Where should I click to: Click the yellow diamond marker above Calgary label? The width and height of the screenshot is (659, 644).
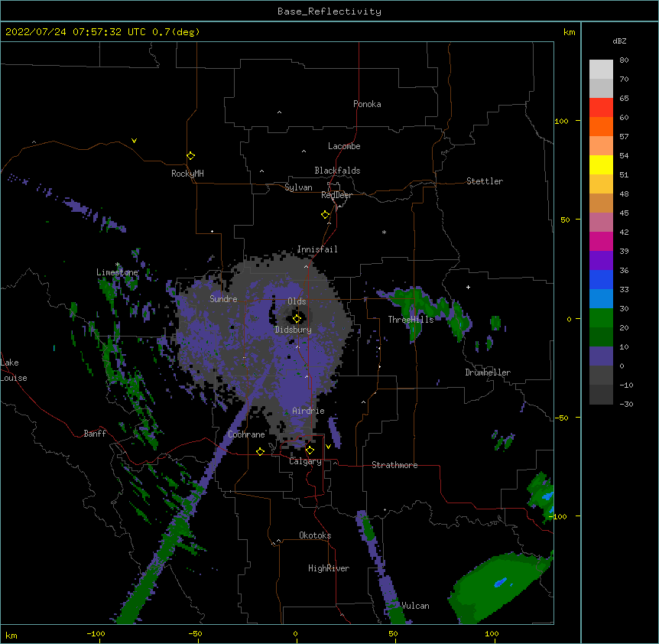coord(310,450)
